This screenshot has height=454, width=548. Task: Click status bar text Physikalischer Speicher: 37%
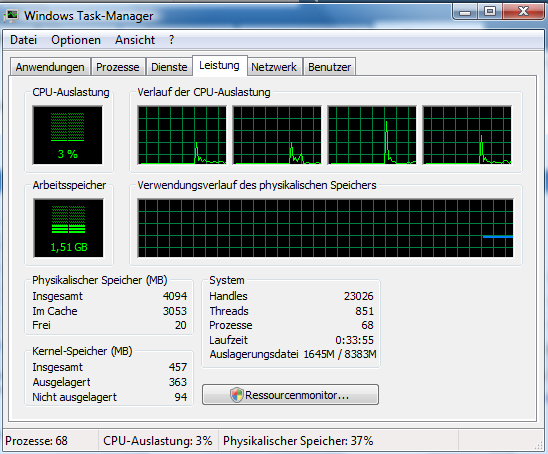point(298,441)
